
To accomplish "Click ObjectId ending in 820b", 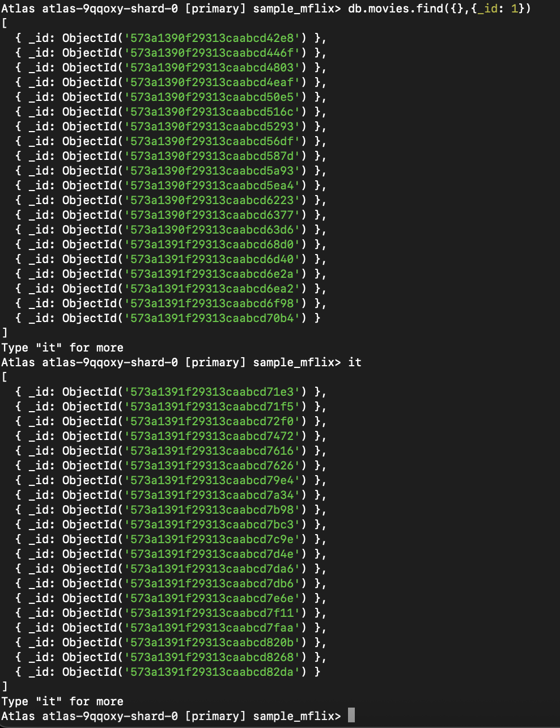I will [184, 642].
